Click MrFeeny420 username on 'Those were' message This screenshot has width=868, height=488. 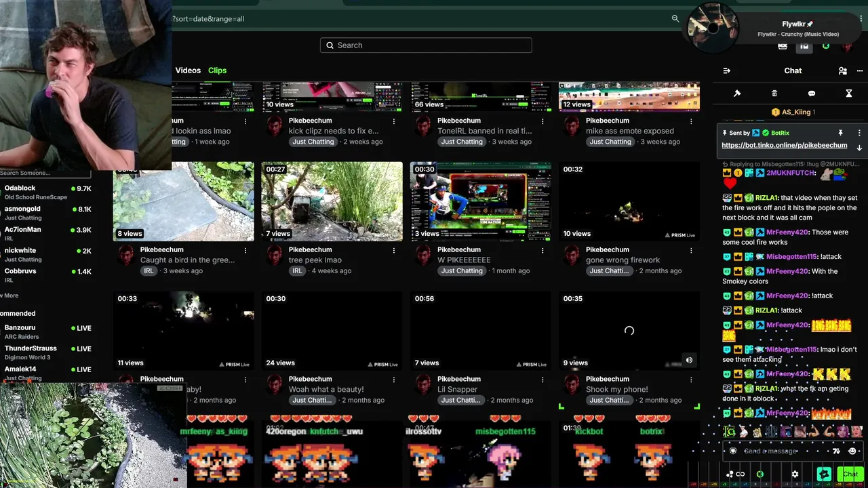click(x=787, y=232)
